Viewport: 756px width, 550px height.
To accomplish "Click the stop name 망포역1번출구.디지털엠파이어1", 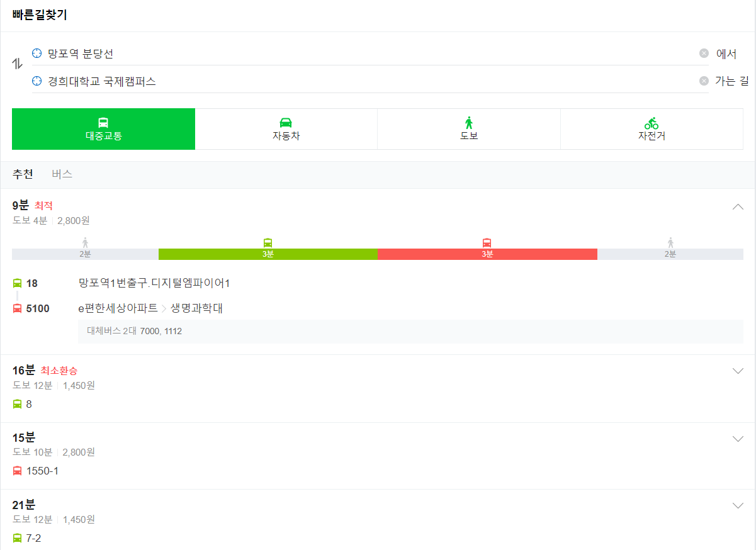I will coord(154,283).
